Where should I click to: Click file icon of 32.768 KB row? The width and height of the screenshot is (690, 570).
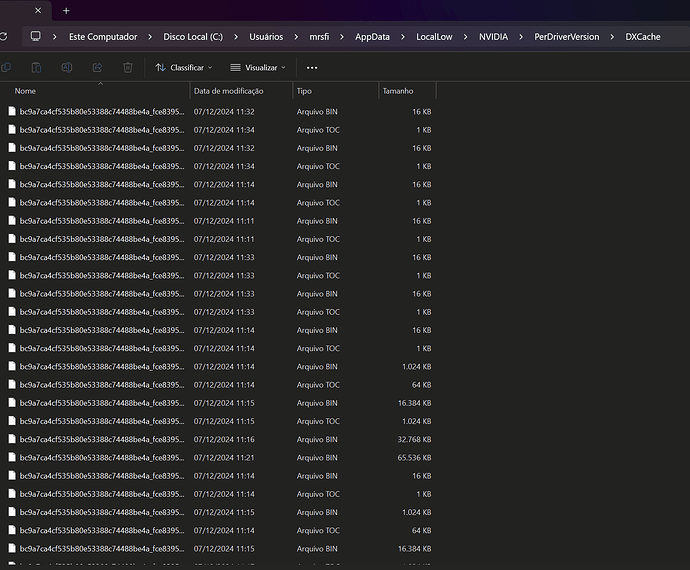point(12,439)
